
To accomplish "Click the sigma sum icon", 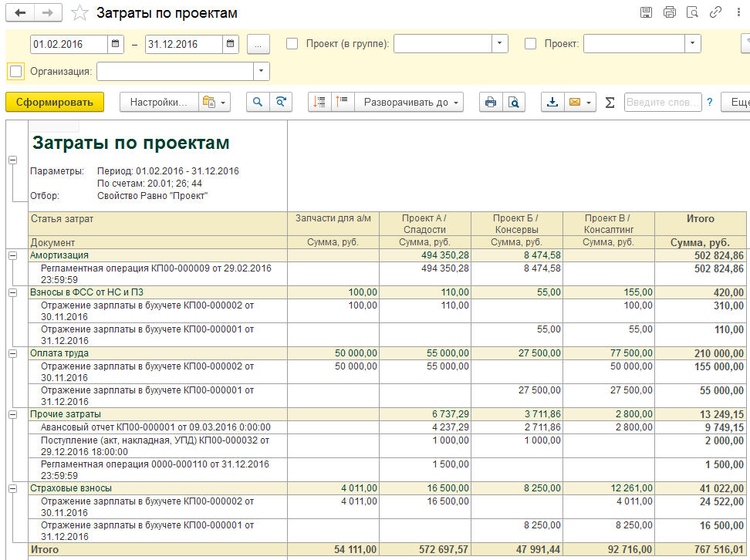I will pos(610,103).
